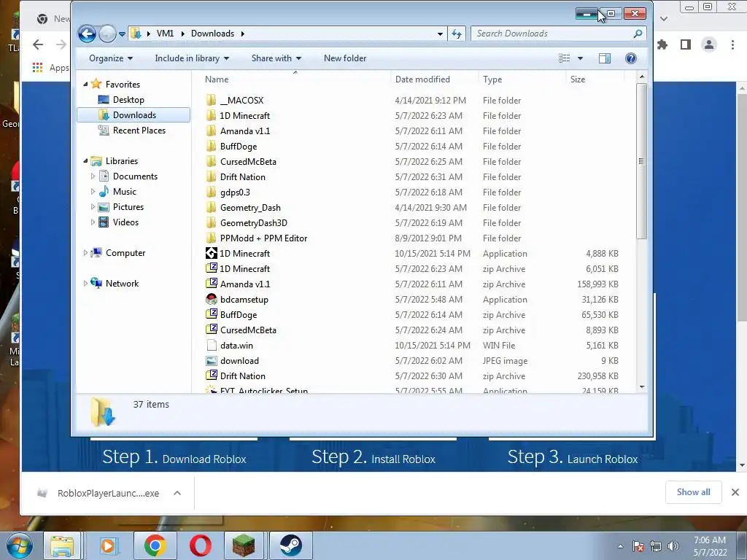Expand the Videos library
This screenshot has width=747, height=560.
point(93,222)
